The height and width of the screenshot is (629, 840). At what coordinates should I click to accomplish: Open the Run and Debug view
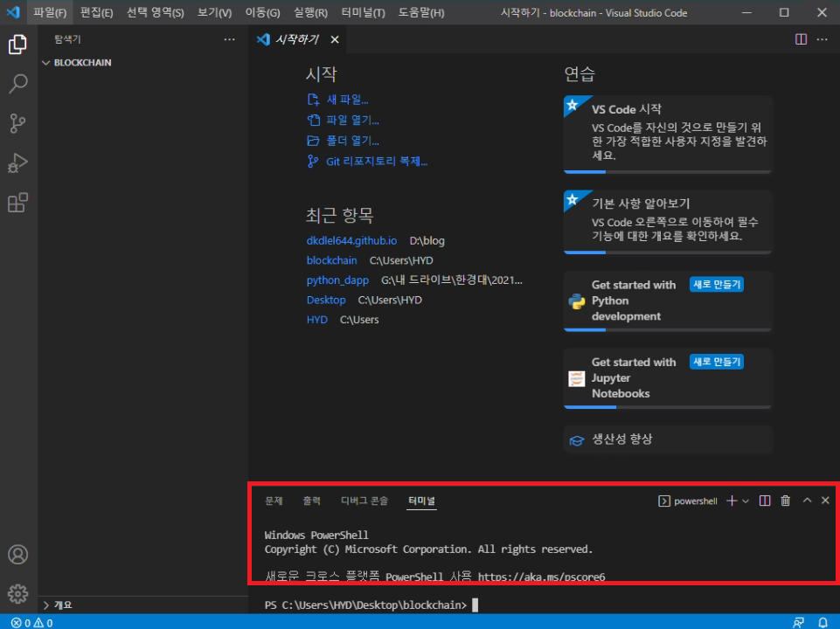tap(17, 163)
